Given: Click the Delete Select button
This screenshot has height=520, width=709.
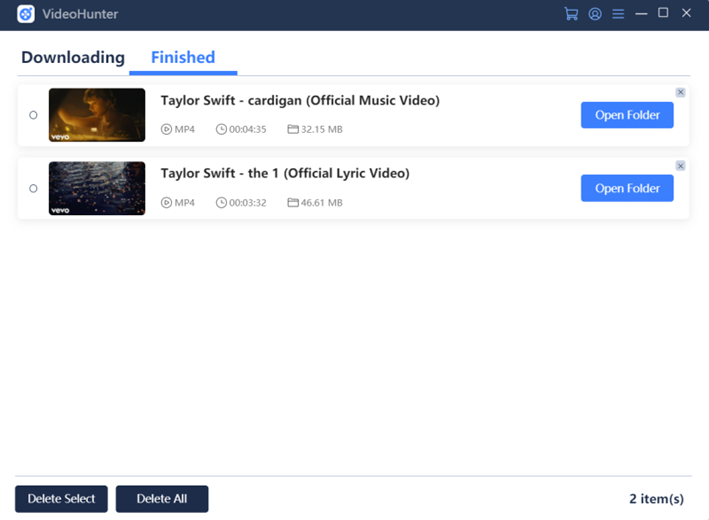Looking at the screenshot, I should [x=61, y=499].
